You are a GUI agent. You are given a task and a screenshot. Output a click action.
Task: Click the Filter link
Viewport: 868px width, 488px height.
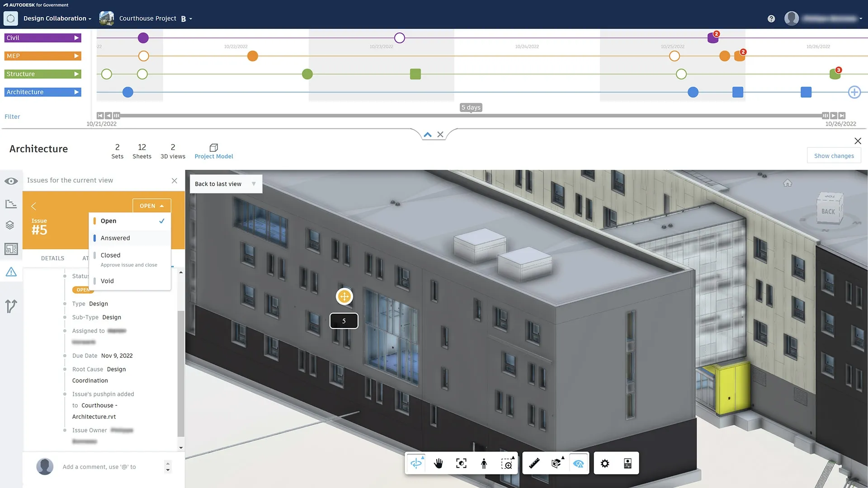(x=12, y=117)
